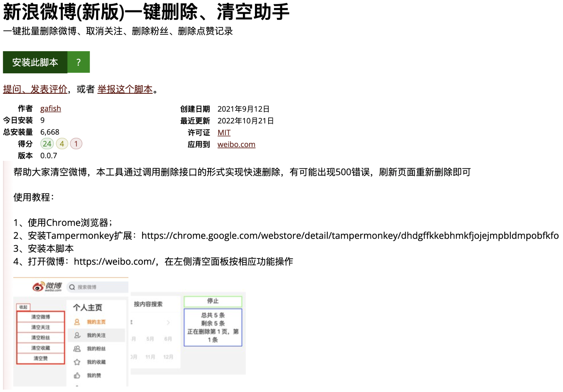
Task: Open the install help question mark button
Action: click(x=79, y=62)
